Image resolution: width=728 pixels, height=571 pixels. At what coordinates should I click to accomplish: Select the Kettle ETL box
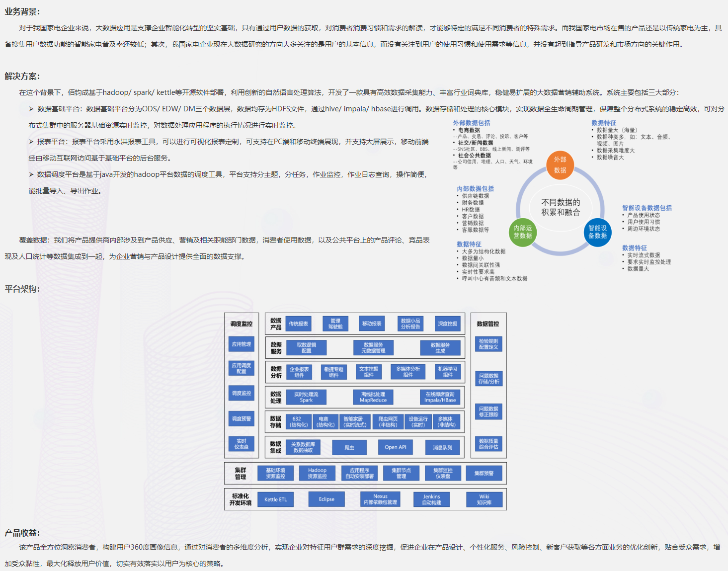[275, 499]
